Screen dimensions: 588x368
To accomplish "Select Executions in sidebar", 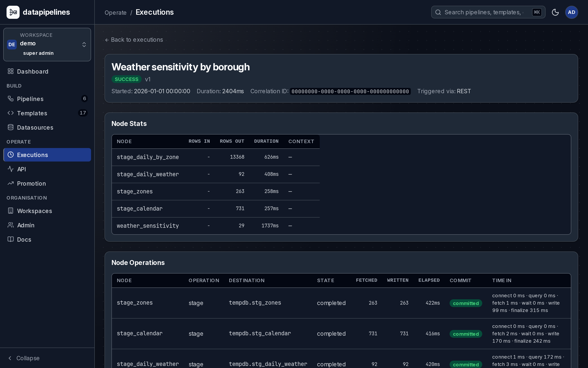I will (x=47, y=155).
